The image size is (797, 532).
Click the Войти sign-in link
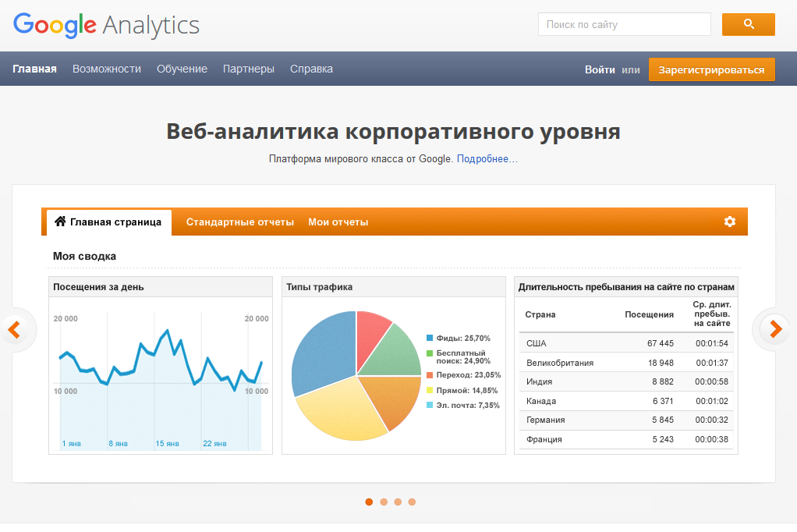(600, 69)
